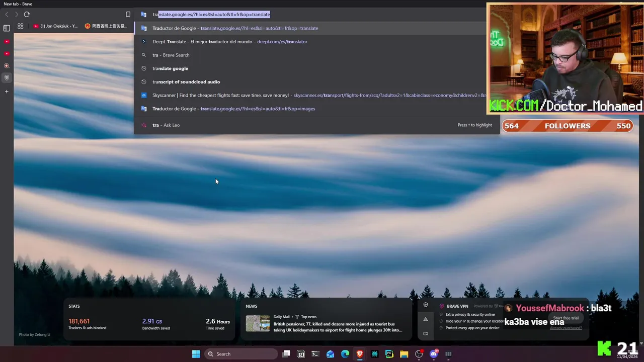Viewport: 644px width, 362px height.
Task: Open Discord from the taskbar
Action: pyautogui.click(x=434, y=354)
